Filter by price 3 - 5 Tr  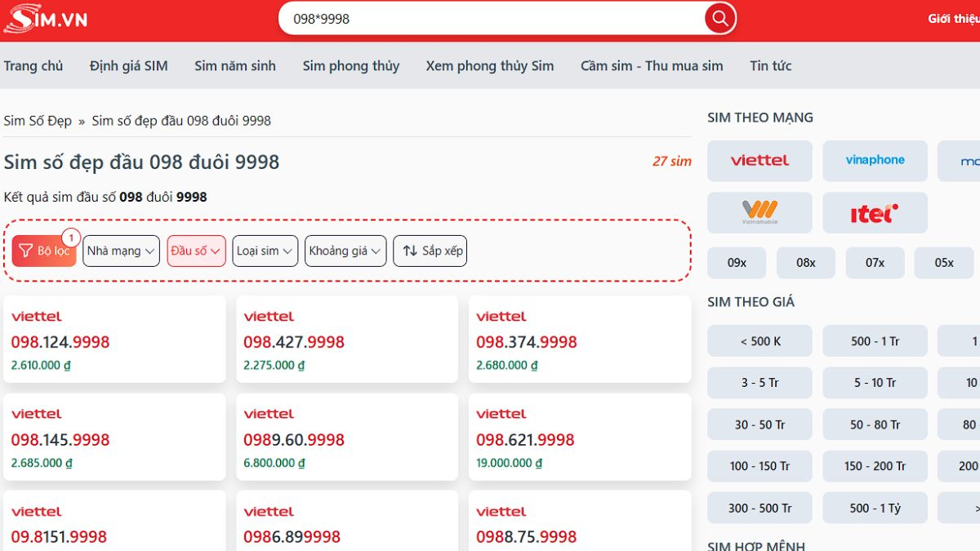759,383
